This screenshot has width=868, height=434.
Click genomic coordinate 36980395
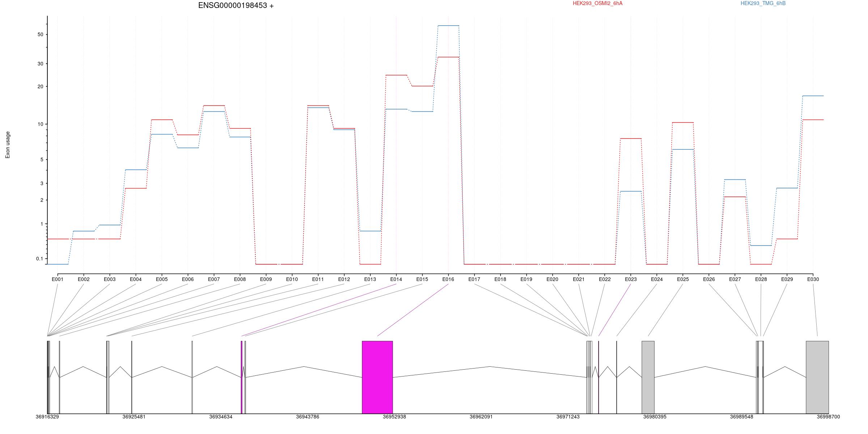(655, 417)
